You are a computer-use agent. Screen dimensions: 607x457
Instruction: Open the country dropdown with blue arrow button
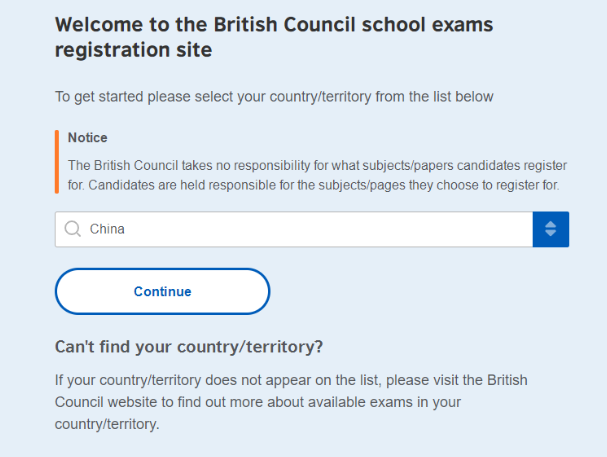(550, 229)
